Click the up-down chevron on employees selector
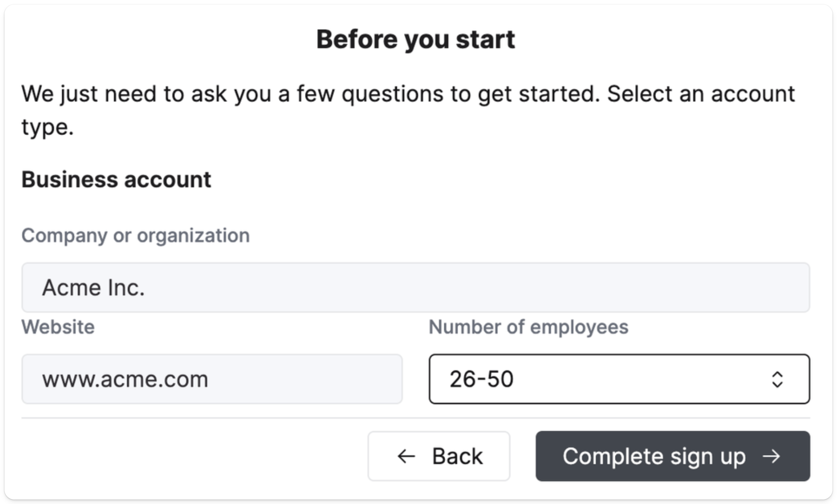 pos(778,379)
